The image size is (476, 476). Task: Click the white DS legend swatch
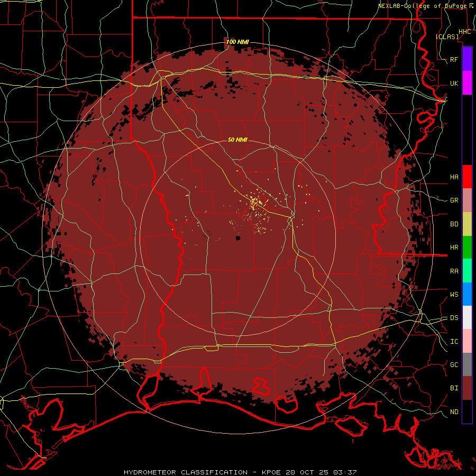[x=467, y=317]
